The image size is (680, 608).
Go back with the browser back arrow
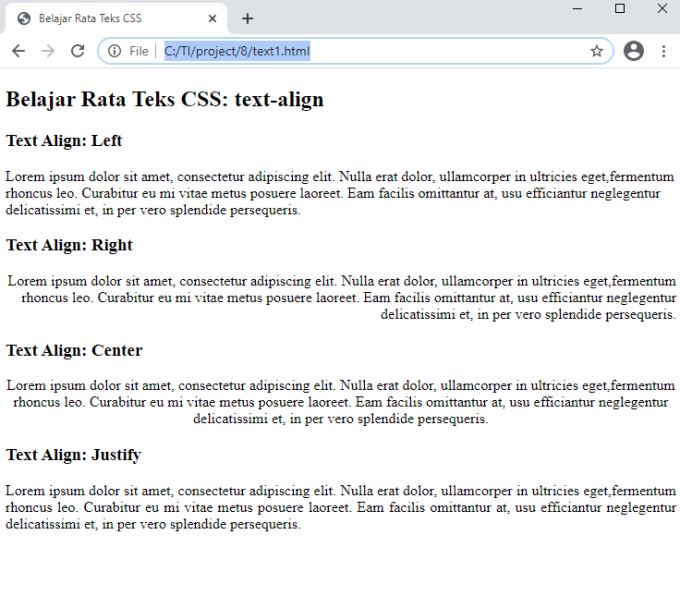click(x=19, y=51)
